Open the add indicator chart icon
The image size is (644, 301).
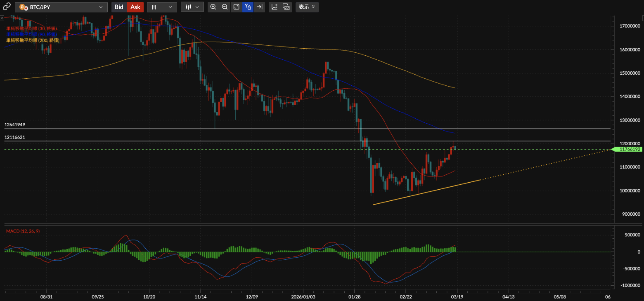click(275, 7)
